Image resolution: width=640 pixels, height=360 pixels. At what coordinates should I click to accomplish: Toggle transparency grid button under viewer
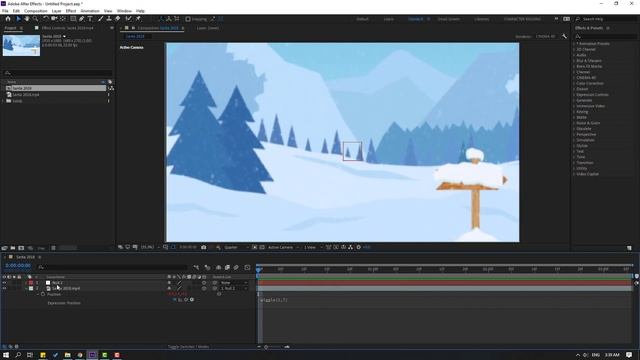tap(262, 247)
